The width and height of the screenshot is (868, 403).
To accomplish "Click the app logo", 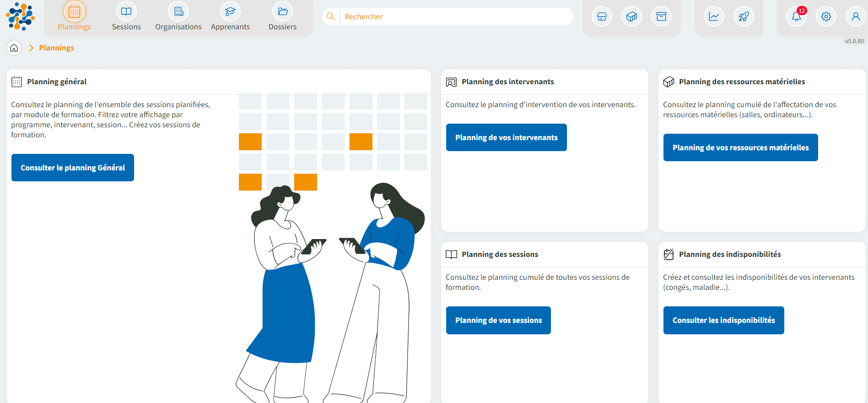I will pos(20,16).
